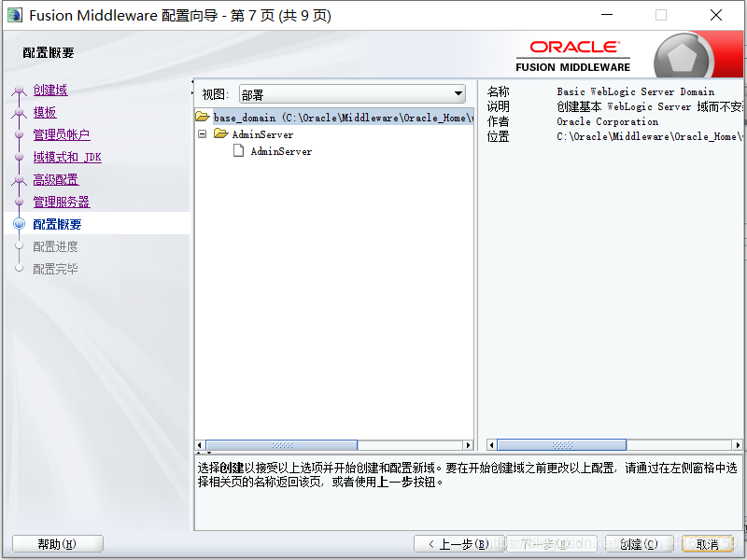Go back with the 上一步(B) button
The width and height of the screenshot is (747, 560).
458,544
